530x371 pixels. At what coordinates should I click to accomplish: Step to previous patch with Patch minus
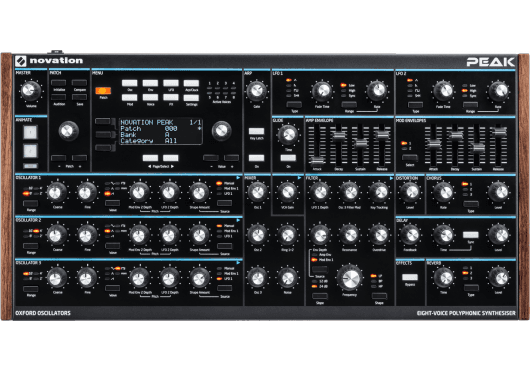58,158
